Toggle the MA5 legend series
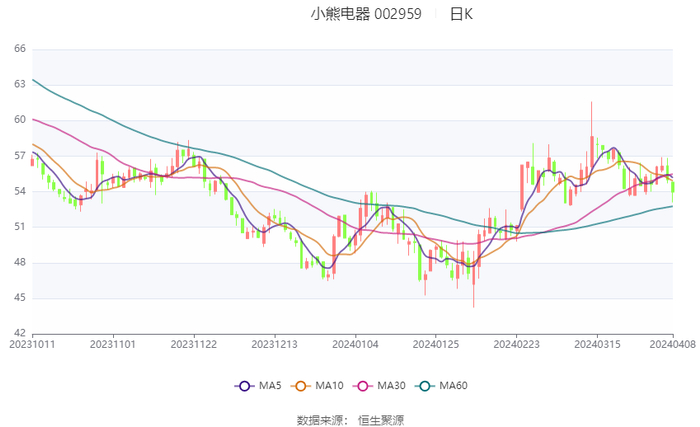This screenshot has height=427, width=700. 258,386
